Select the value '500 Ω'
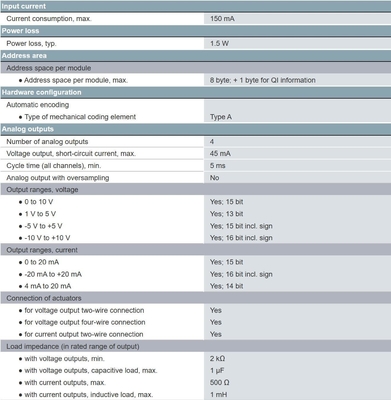This screenshot has width=391, height=400. point(219,383)
